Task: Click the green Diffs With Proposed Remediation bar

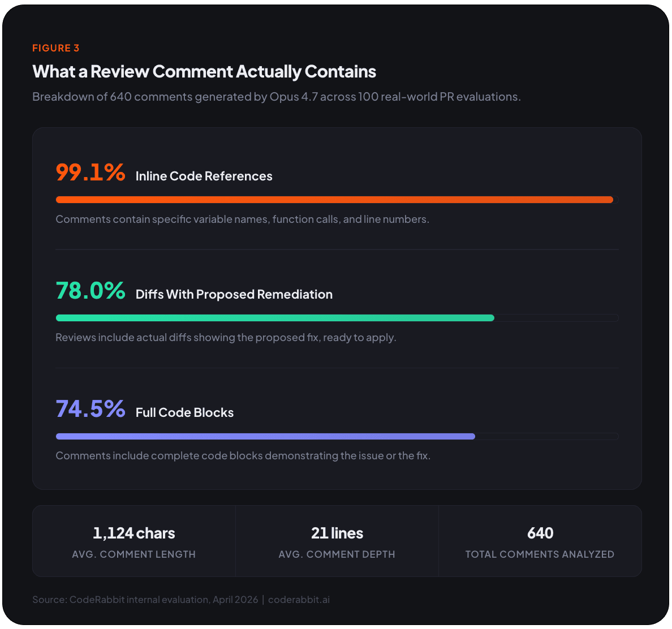Action: [x=275, y=318]
